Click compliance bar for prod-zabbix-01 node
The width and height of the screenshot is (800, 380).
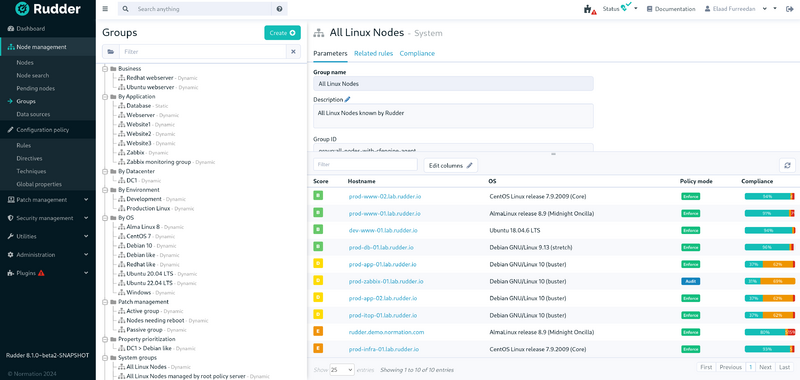point(769,281)
